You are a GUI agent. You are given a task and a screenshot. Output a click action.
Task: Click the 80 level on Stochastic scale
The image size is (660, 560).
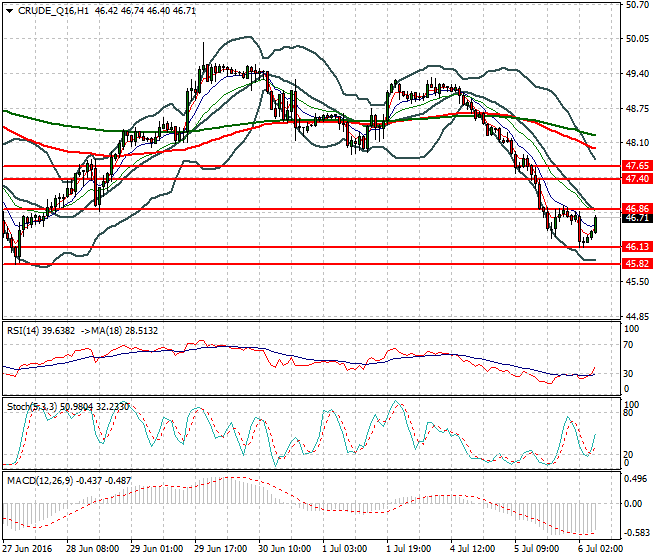(x=629, y=411)
